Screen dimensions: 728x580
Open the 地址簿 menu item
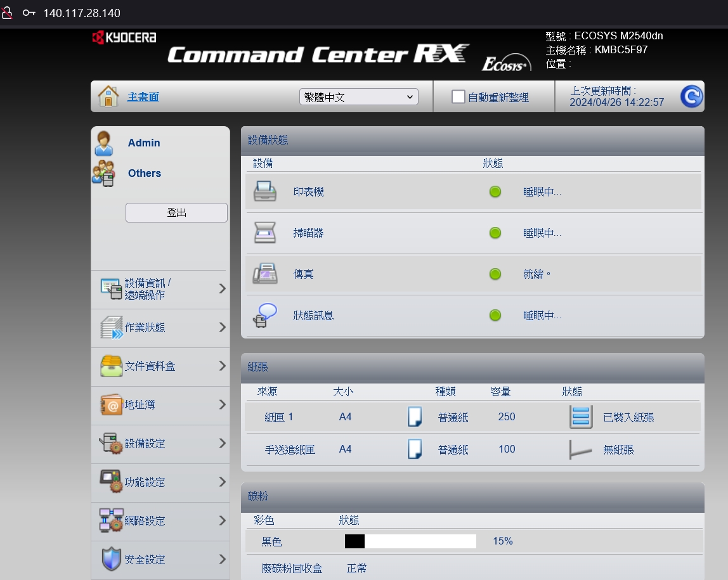coord(160,405)
